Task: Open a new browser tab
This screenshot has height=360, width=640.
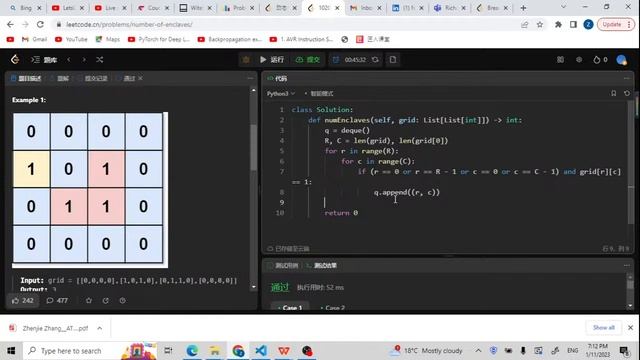Action: point(523,8)
